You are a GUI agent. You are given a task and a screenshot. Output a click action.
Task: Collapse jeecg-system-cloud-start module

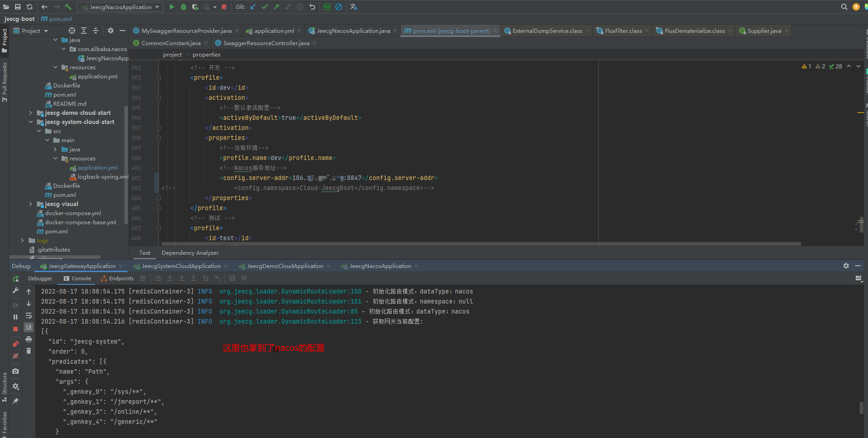[31, 122]
